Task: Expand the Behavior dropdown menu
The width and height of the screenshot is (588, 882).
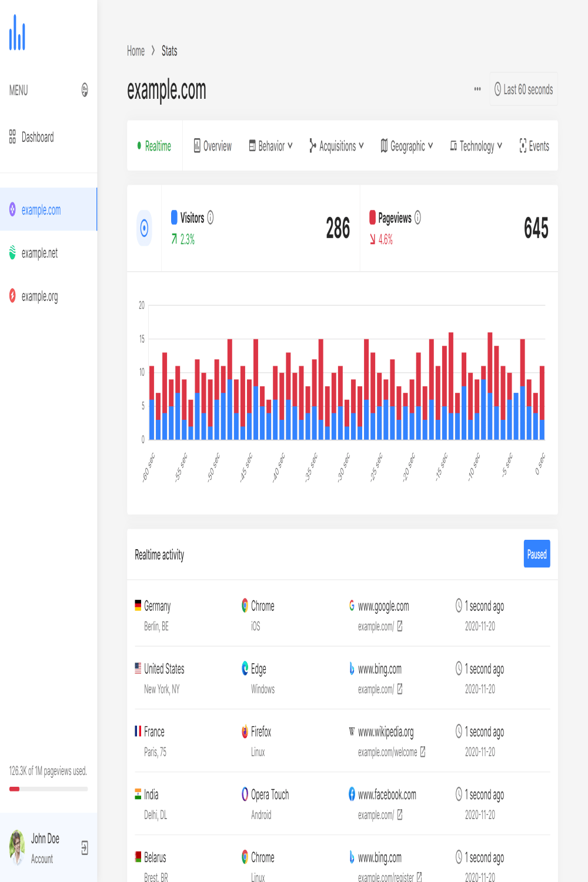Action: 270,146
